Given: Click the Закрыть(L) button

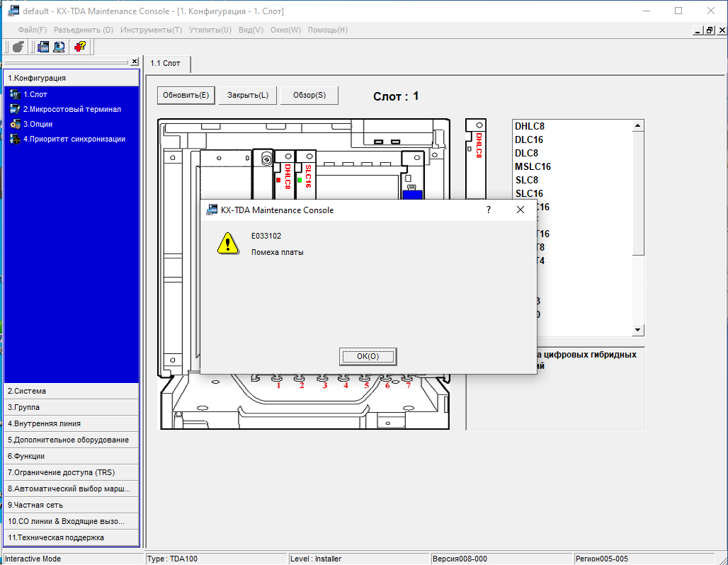Looking at the screenshot, I should [x=248, y=95].
